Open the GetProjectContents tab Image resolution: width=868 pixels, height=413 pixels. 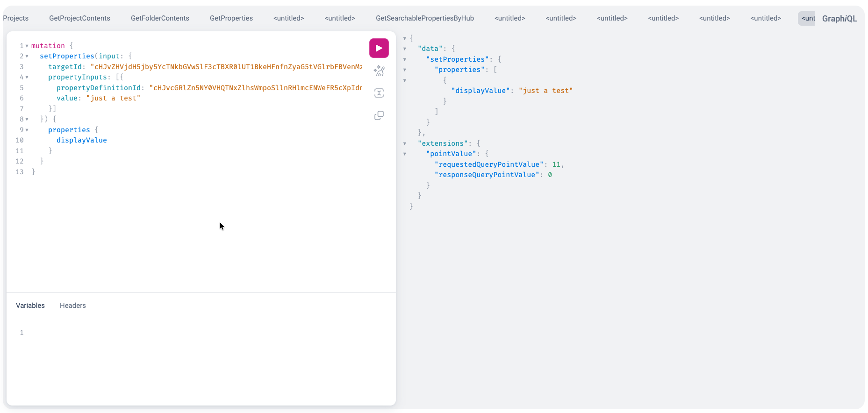(79, 18)
